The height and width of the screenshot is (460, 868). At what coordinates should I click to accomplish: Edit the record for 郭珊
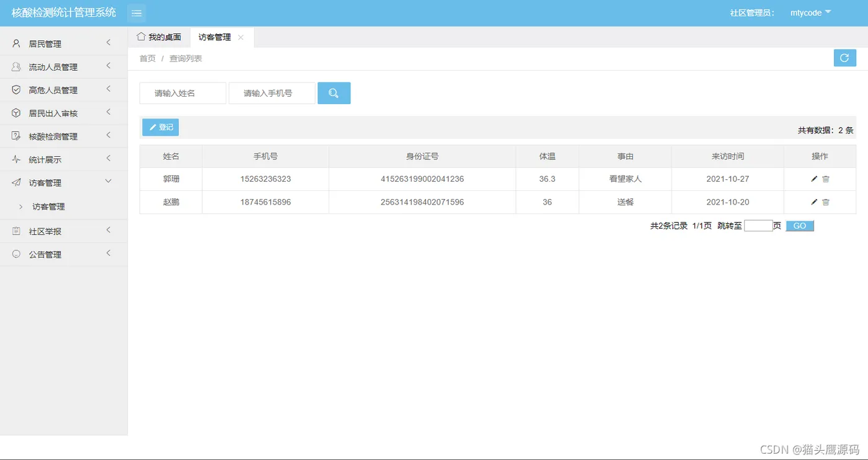click(x=814, y=179)
